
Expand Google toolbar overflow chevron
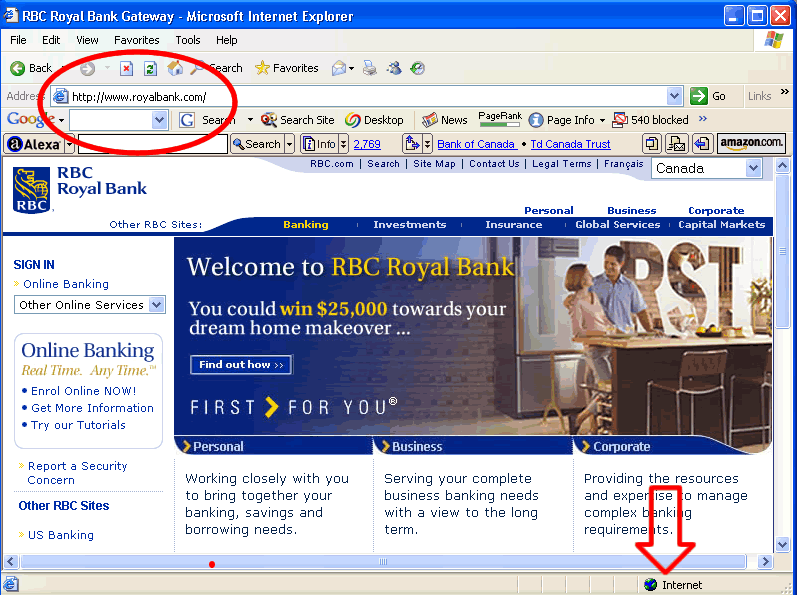click(x=703, y=119)
